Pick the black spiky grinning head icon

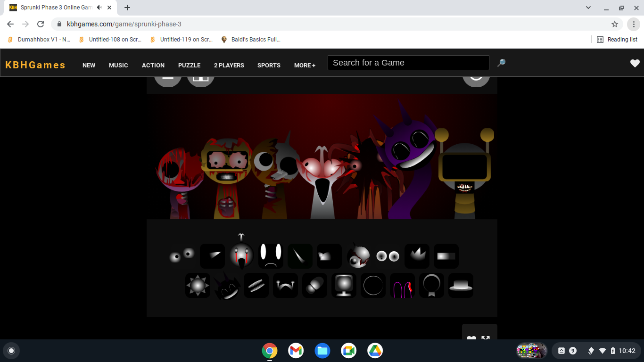[x=227, y=286]
